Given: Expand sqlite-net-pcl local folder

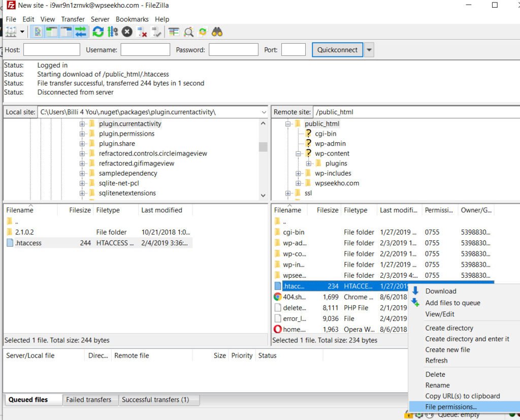Looking at the screenshot, I should (82, 183).
